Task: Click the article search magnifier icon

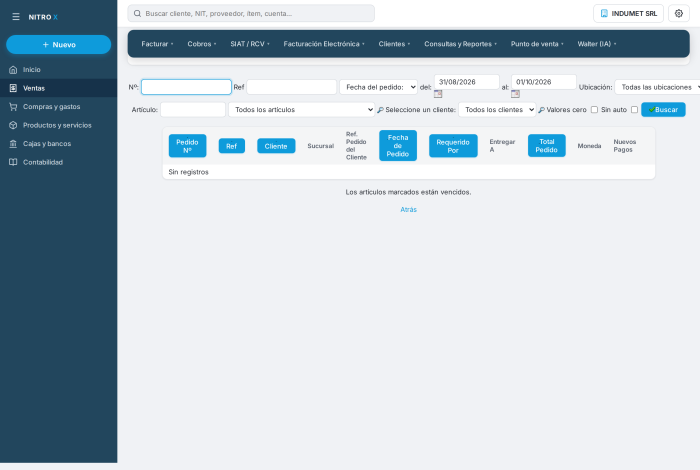Action: pos(380,110)
